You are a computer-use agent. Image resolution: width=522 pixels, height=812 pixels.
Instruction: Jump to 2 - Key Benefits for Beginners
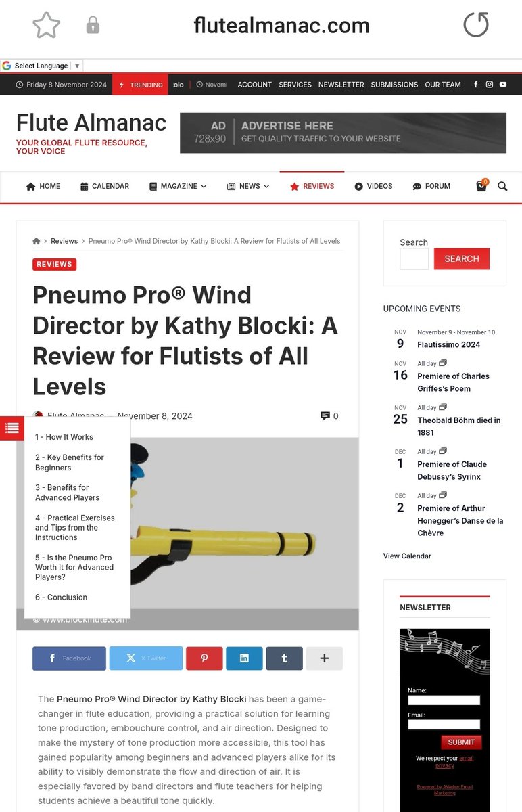click(70, 462)
